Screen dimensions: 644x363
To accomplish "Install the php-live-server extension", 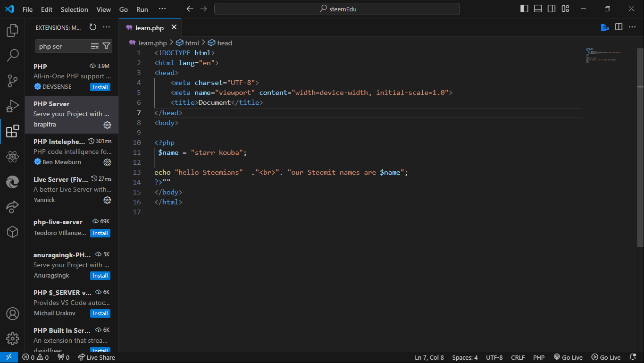I will pyautogui.click(x=100, y=233).
